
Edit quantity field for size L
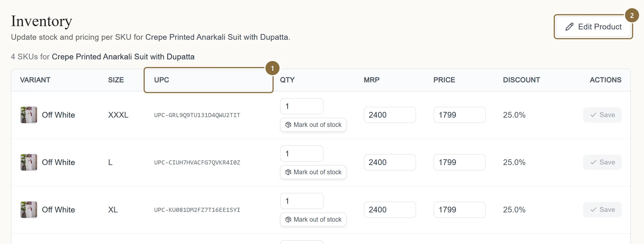[302, 154]
